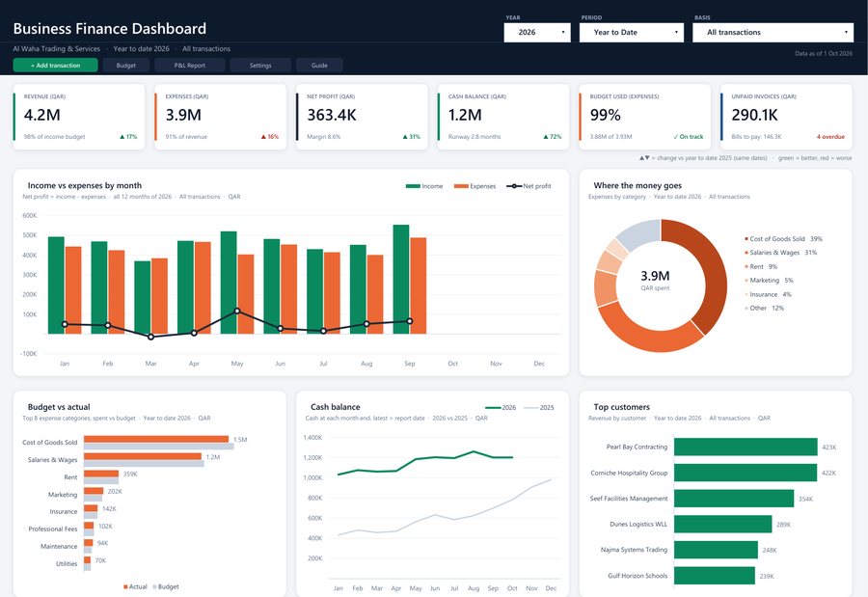Click the '4 overdue' invoices indicator

[830, 137]
